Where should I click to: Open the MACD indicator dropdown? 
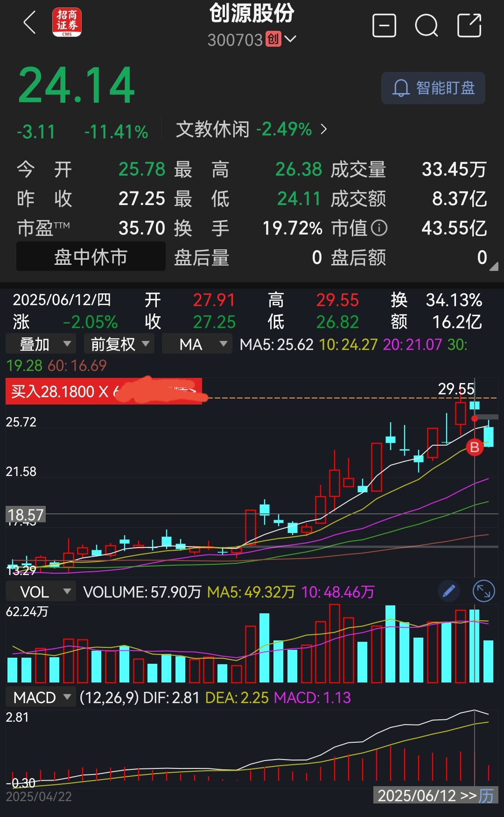[x=41, y=697]
